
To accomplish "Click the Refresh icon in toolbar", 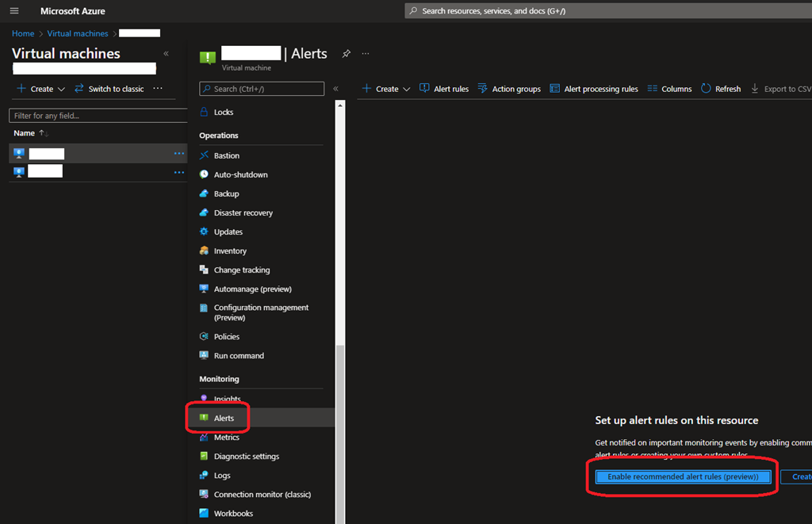I will 706,89.
